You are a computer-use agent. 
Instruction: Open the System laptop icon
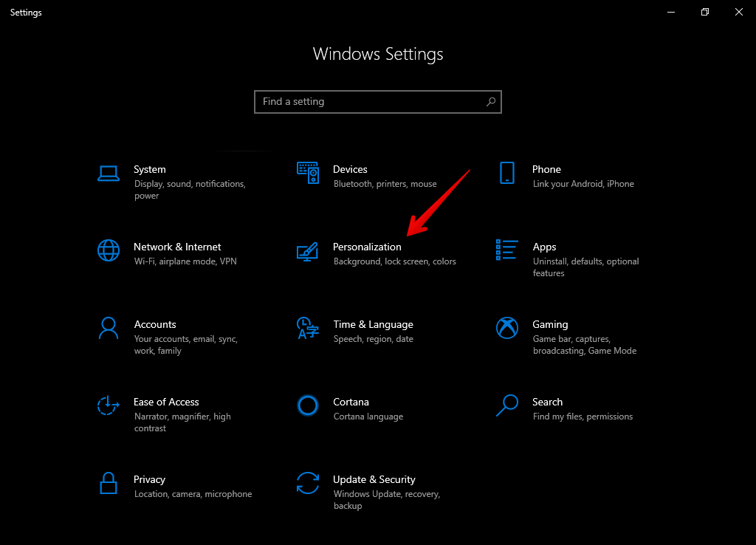pyautogui.click(x=109, y=174)
